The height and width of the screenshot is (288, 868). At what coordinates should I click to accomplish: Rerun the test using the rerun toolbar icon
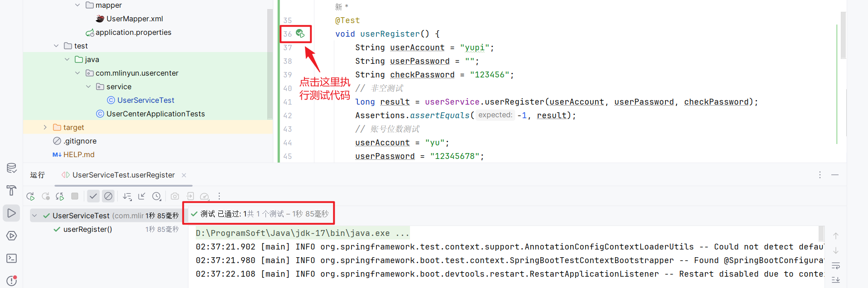coord(30,196)
